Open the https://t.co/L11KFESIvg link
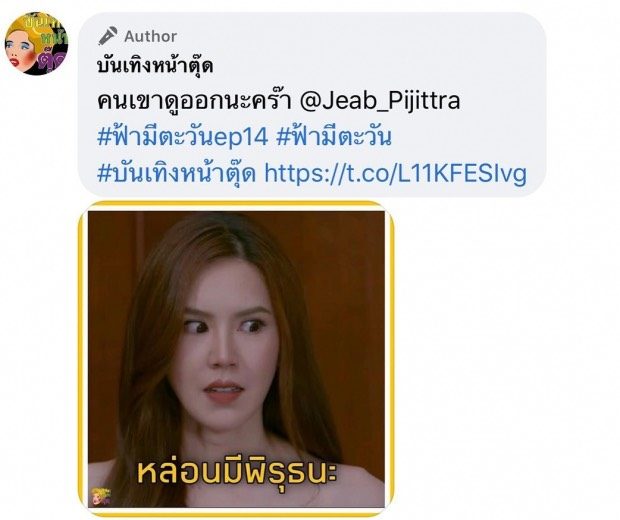This screenshot has height=520, width=620. pyautogui.click(x=395, y=173)
